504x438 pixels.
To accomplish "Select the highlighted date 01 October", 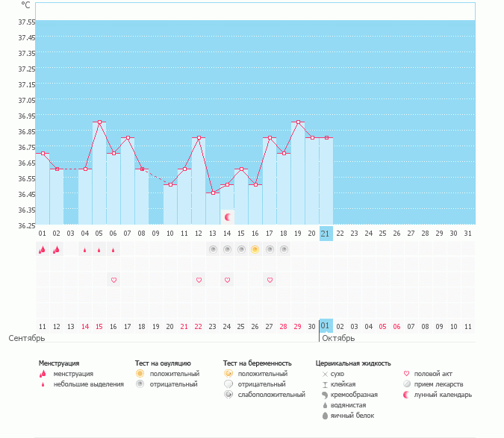I will click(x=326, y=326).
